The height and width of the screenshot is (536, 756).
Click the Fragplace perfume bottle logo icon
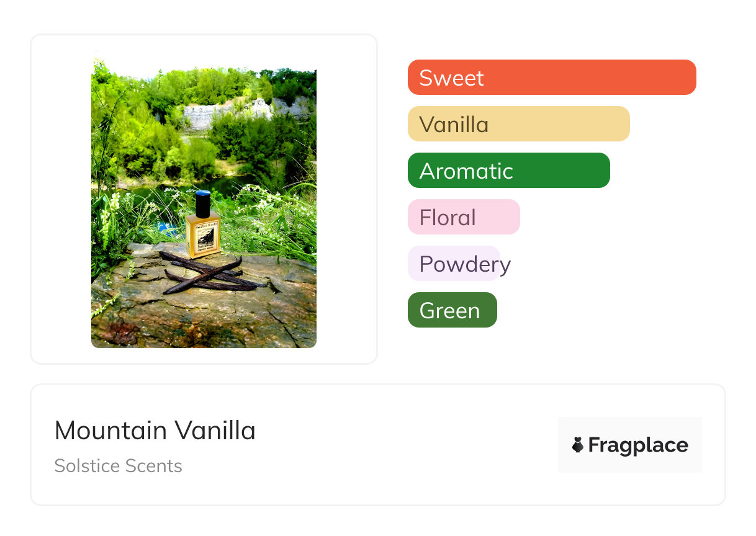[578, 445]
